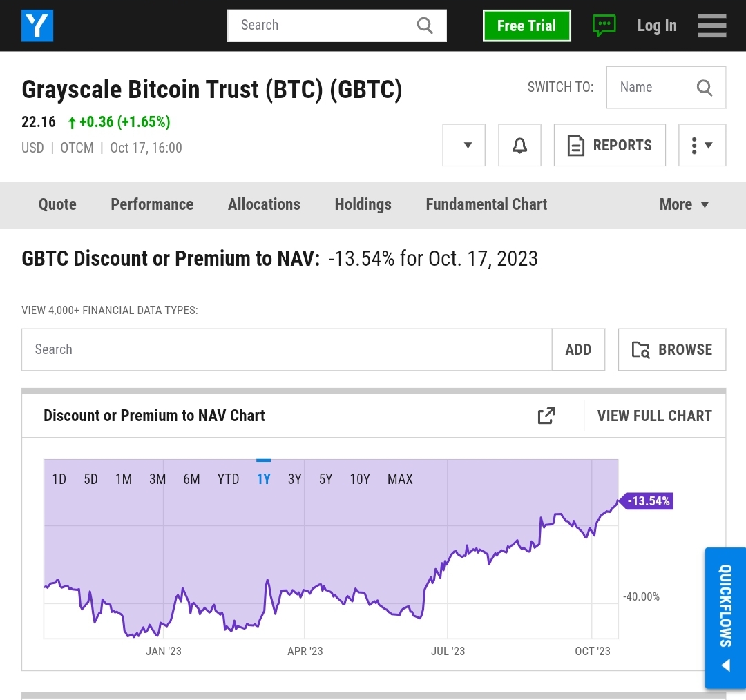Open the three-dot options dropdown

click(702, 145)
